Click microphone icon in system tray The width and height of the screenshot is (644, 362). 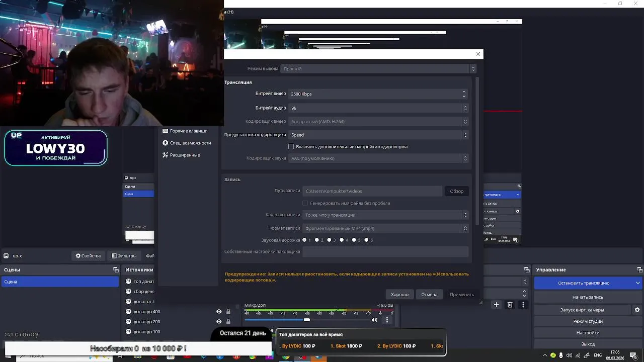[x=561, y=355]
